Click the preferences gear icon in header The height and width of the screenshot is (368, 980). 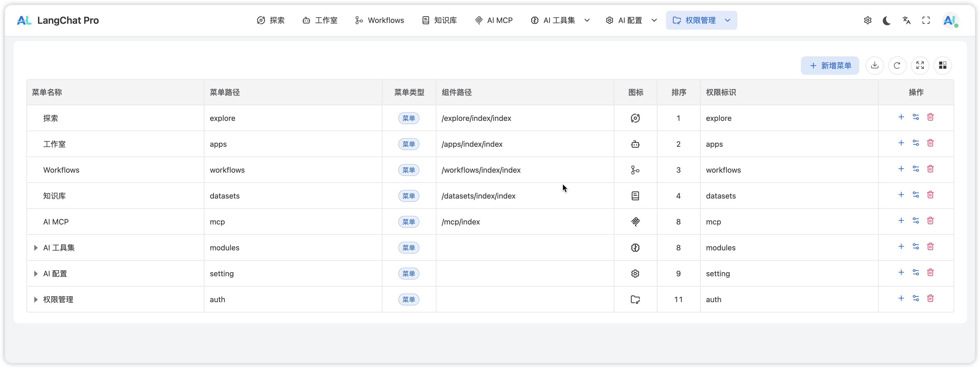867,21
